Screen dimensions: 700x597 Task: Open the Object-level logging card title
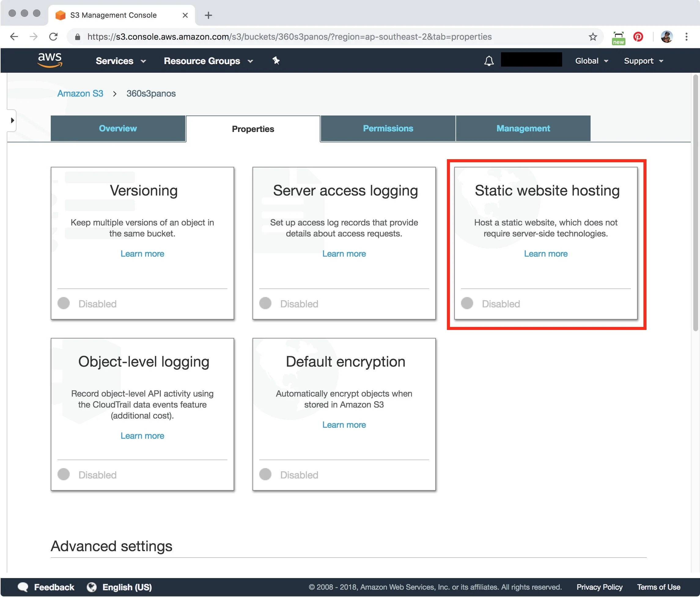tap(144, 362)
